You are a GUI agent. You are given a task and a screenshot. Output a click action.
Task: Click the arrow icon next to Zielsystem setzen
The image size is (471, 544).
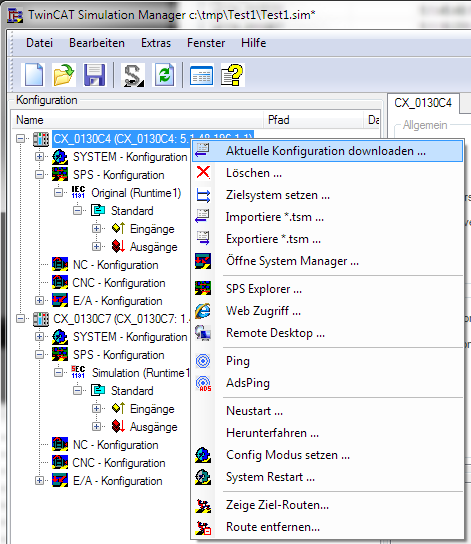click(x=203, y=195)
